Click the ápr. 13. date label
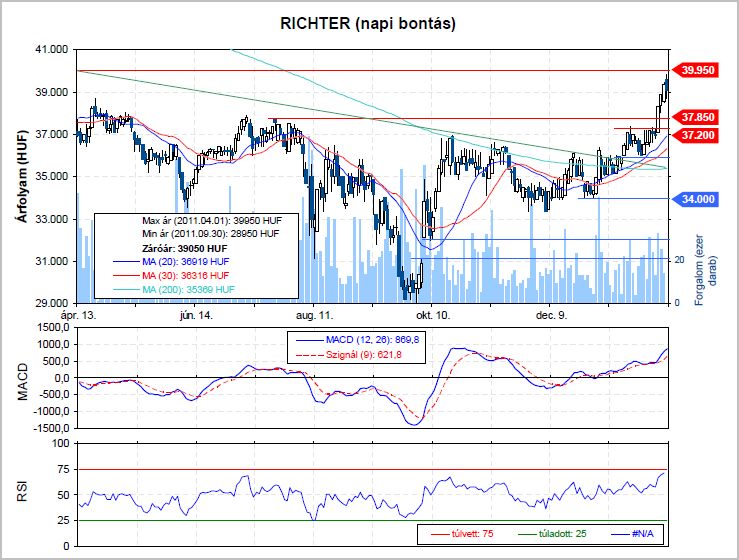The image size is (739, 560). click(79, 315)
